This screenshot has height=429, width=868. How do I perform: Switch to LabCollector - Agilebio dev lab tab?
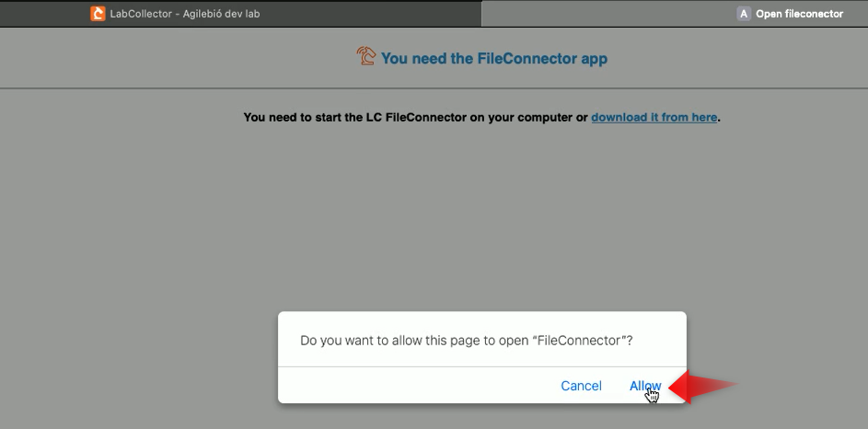tap(241, 14)
